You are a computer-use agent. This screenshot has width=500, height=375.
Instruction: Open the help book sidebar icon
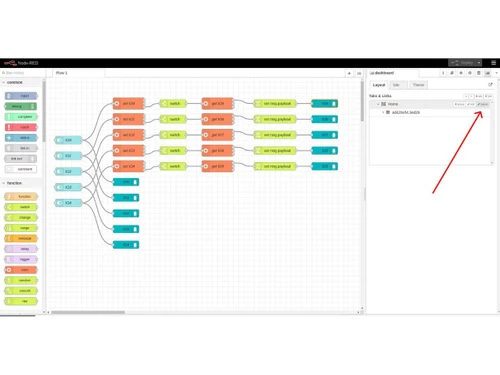click(452, 73)
